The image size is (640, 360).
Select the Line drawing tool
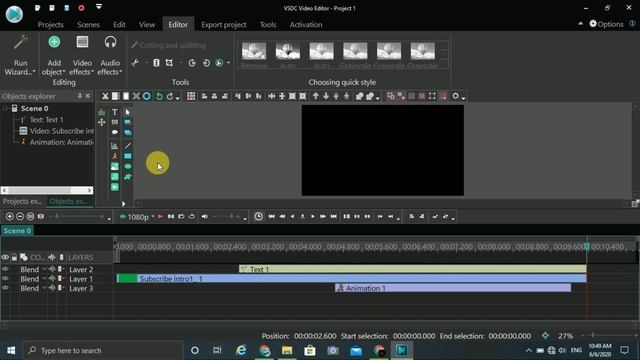(x=128, y=146)
